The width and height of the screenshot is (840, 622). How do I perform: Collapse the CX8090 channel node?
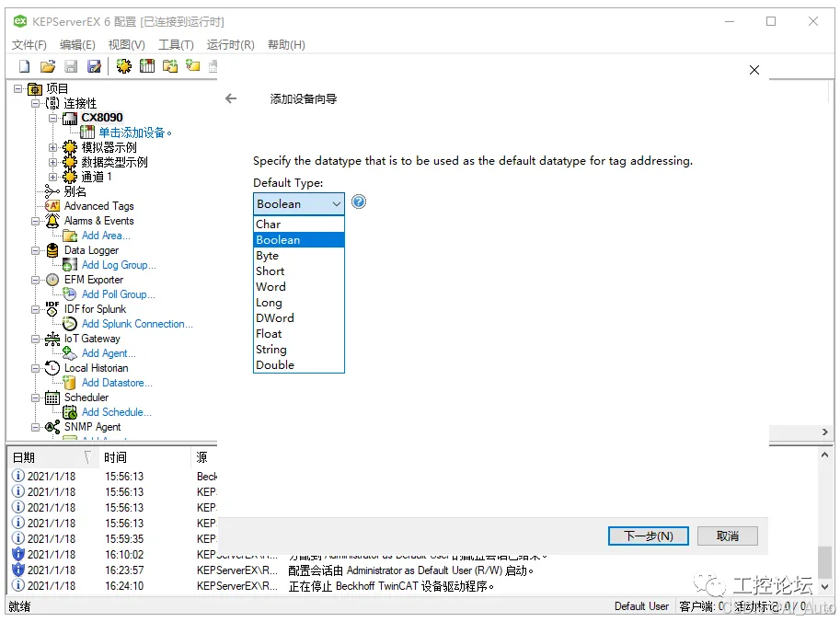click(53, 118)
